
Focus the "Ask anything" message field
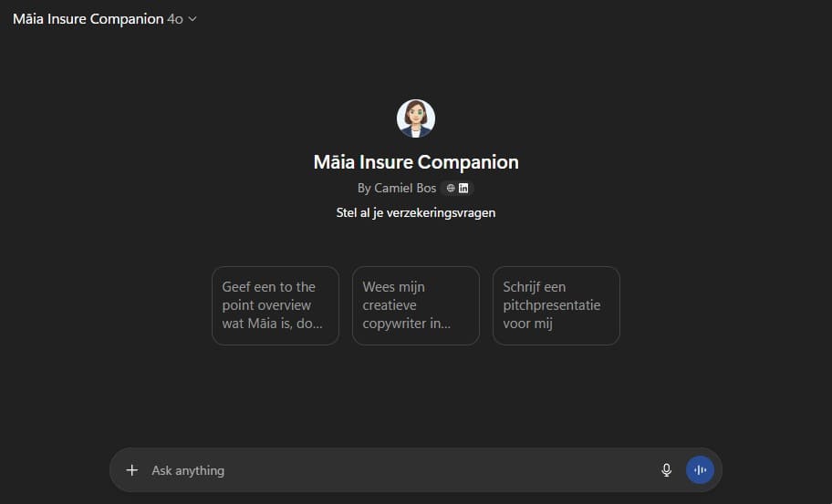[392, 470]
